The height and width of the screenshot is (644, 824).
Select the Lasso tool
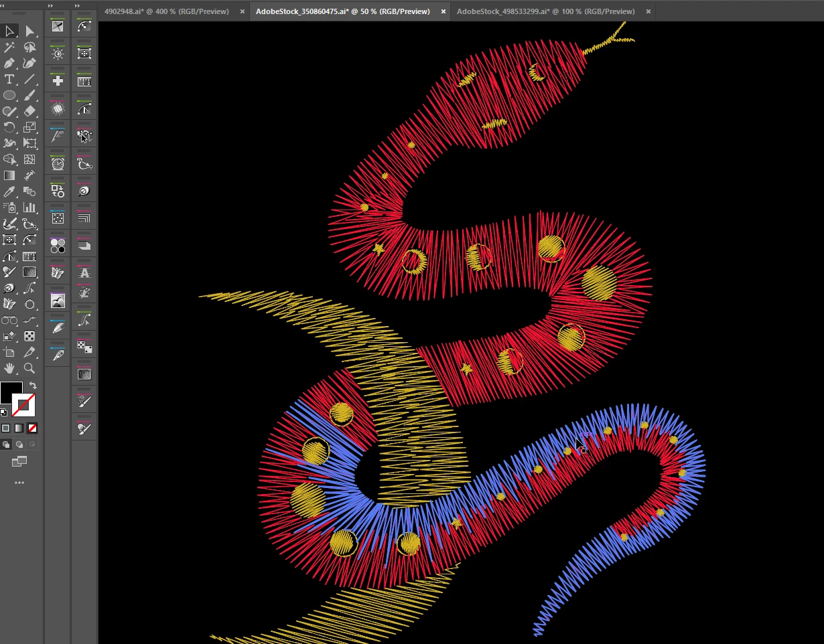click(29, 47)
